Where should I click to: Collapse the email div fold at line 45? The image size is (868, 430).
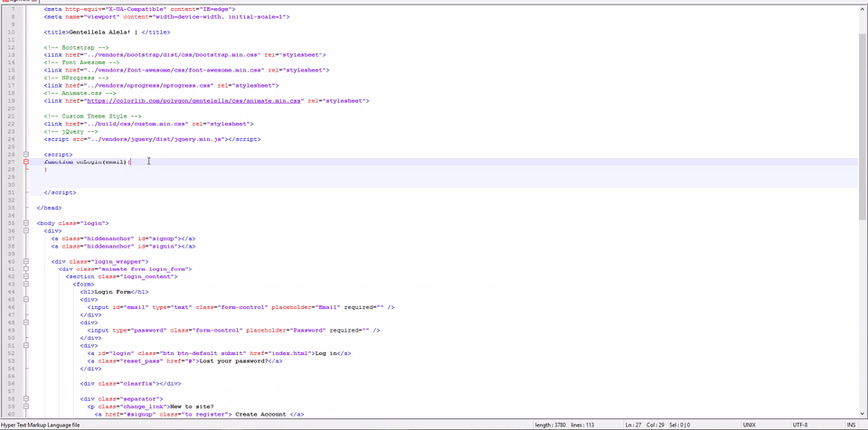(26, 299)
